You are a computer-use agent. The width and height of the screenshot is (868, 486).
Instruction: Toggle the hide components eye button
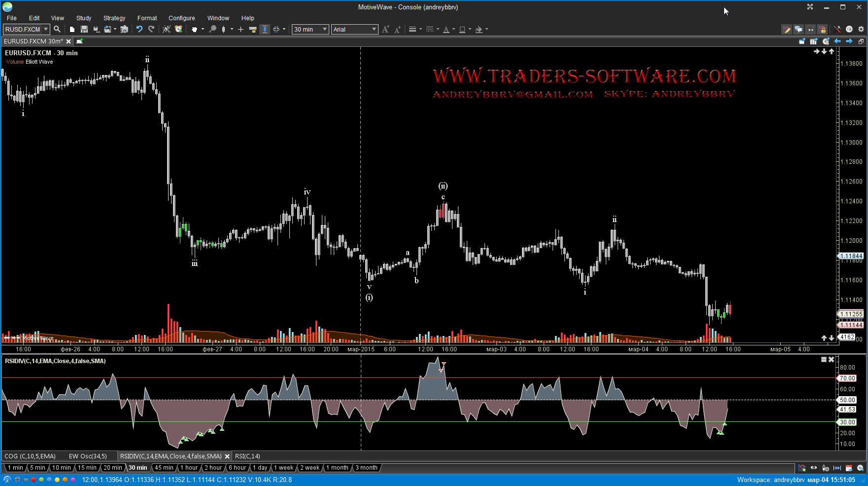pos(810,30)
